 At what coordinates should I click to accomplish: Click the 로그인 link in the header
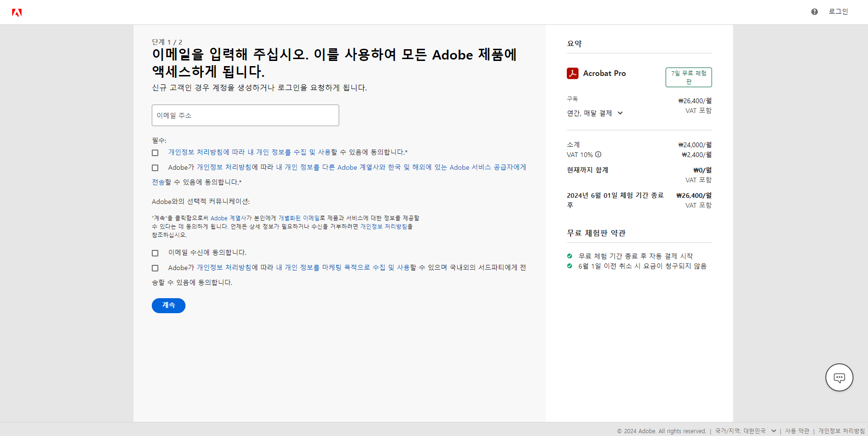click(x=838, y=12)
